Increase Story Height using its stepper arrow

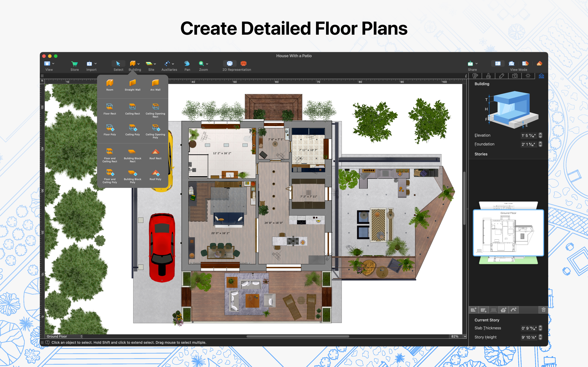[x=540, y=336]
